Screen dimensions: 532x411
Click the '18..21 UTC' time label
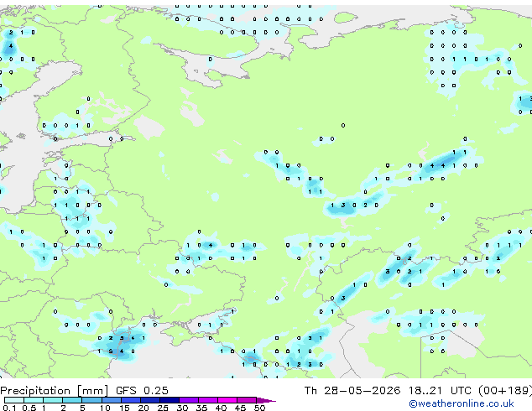pos(440,391)
